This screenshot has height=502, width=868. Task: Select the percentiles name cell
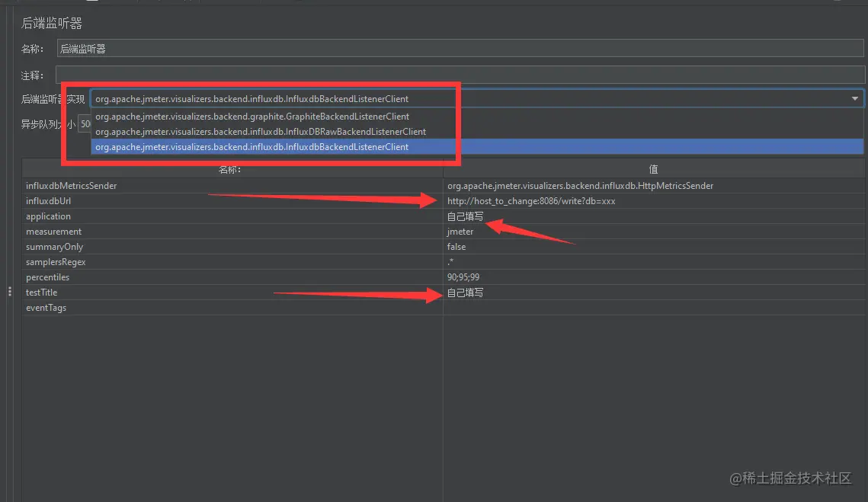point(232,277)
